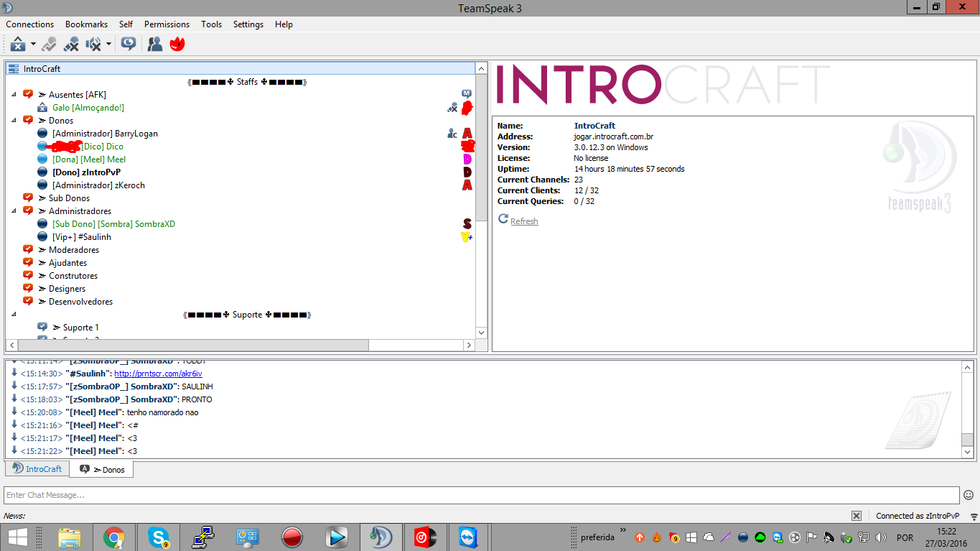This screenshot has height=551, width=980.
Task: Click the greyed Activate Microphone toolbar icon
Action: coord(49,45)
